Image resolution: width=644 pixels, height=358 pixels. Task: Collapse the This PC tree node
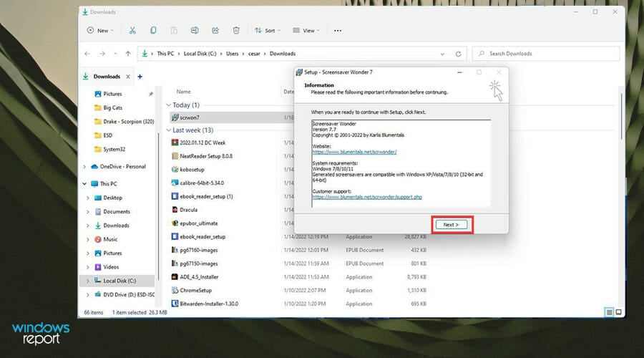(86, 184)
